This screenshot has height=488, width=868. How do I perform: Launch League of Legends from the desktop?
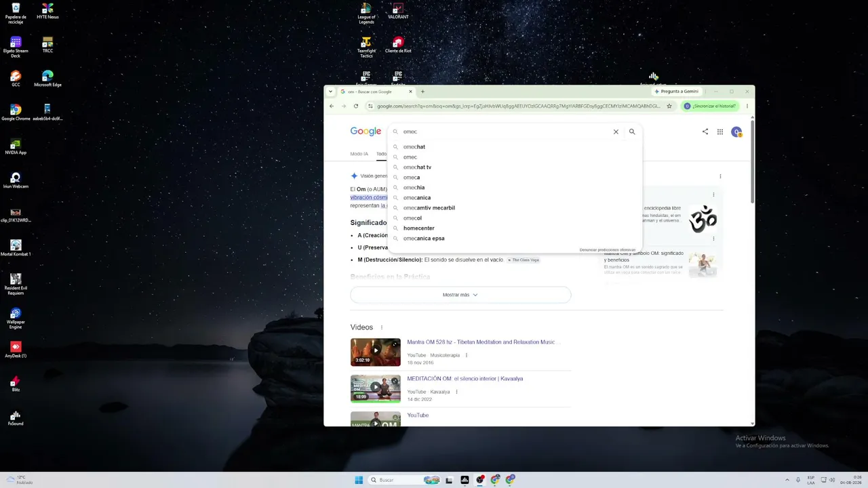[x=366, y=13]
